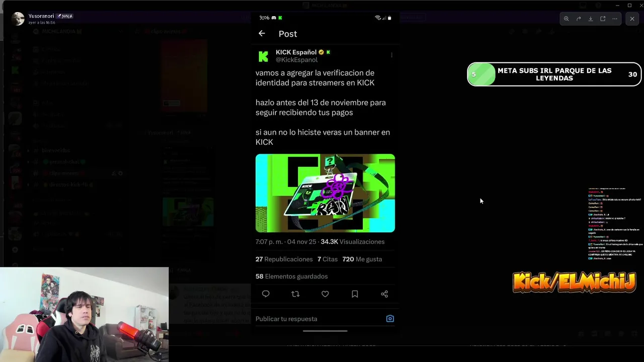The image size is (644, 362).
Task: Share the post using the share icon
Action: [384, 294]
